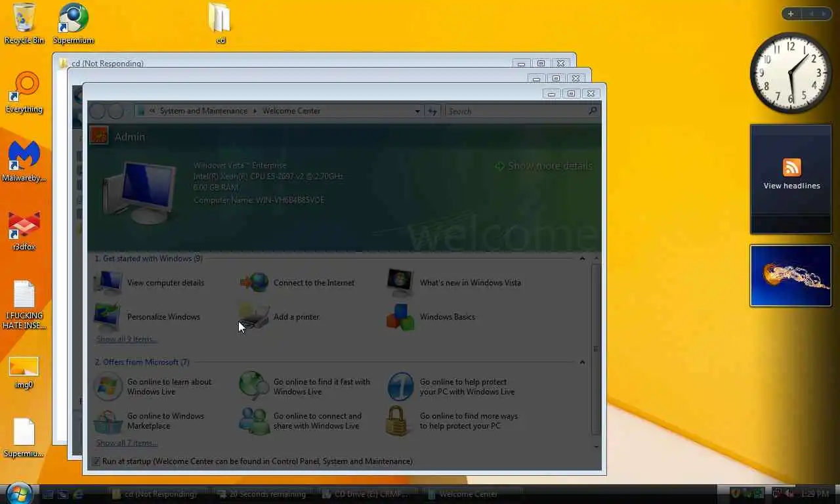The height and width of the screenshot is (504, 840).
Task: Click Show more details link
Action: [x=544, y=166]
